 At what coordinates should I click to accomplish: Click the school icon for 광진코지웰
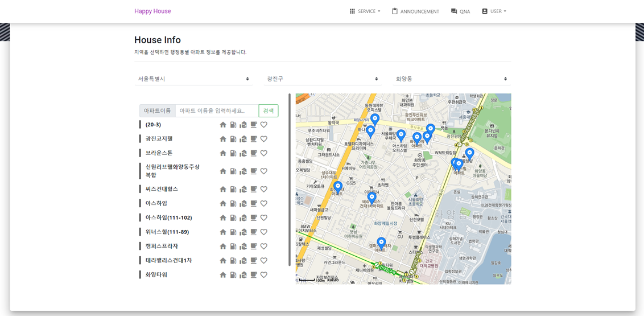(243, 139)
